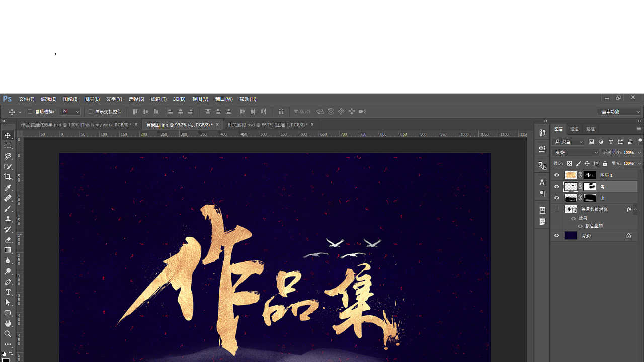This screenshot has height=362, width=644.
Task: Toggle 颜色叠加 effect visibility
Action: click(580, 226)
